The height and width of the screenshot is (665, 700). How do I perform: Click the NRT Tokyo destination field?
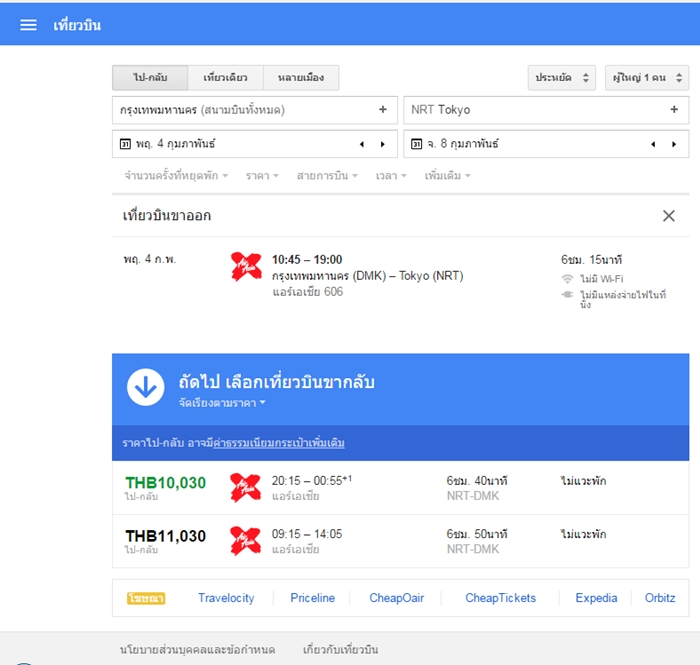coord(546,110)
